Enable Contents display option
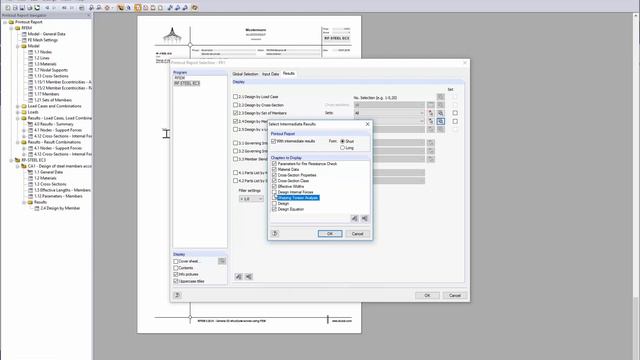 click(176, 268)
